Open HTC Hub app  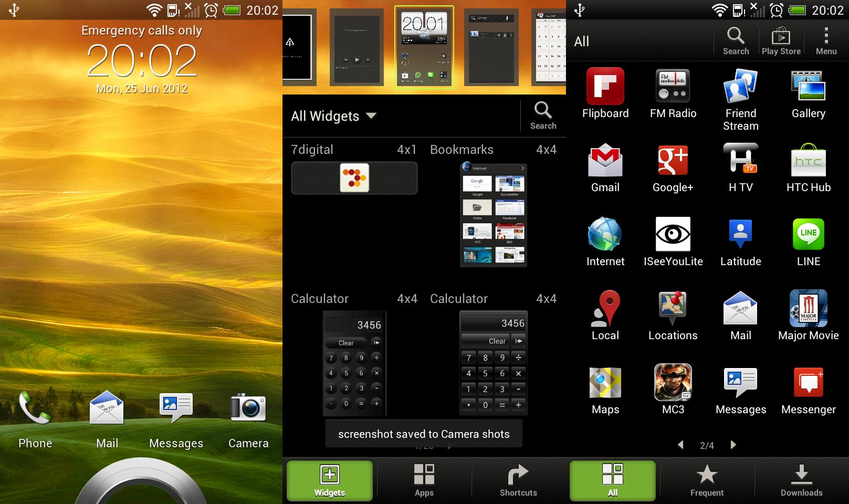point(809,167)
